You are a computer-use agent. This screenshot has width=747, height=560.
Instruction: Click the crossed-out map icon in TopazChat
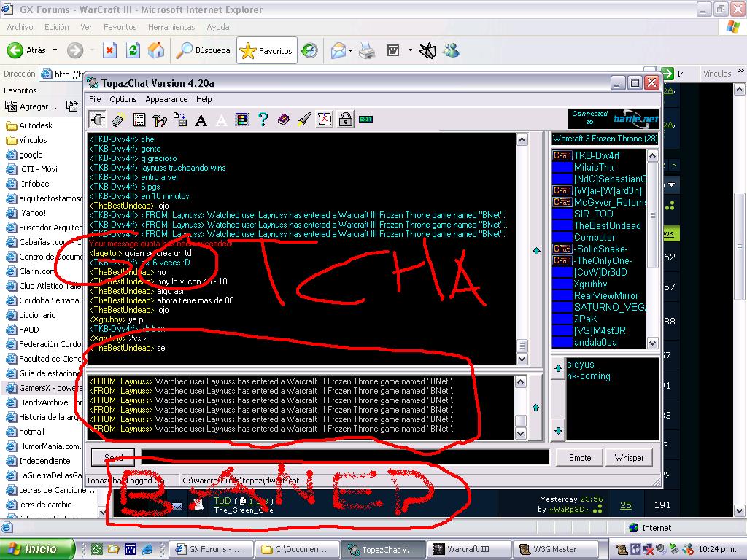click(325, 120)
